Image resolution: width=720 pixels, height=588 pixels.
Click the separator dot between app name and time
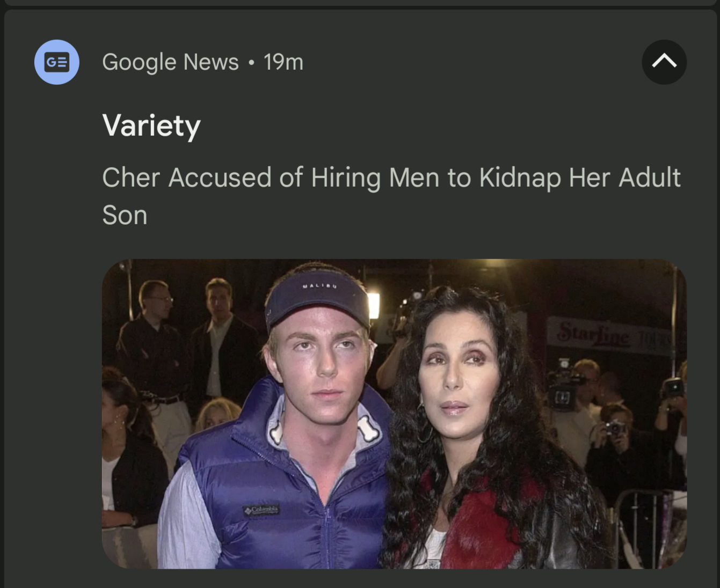251,63
